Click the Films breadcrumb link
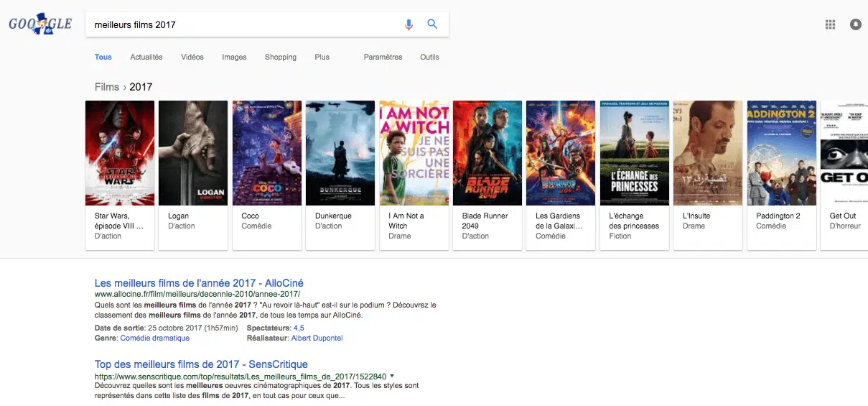Viewport: 868px width, 406px height. pos(107,87)
